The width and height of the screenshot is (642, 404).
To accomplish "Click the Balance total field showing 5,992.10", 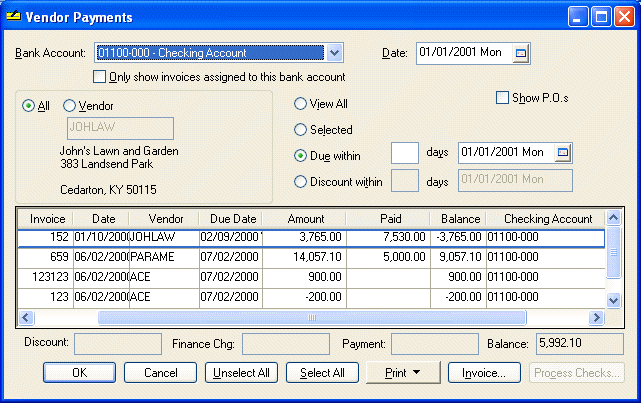I will 580,344.
